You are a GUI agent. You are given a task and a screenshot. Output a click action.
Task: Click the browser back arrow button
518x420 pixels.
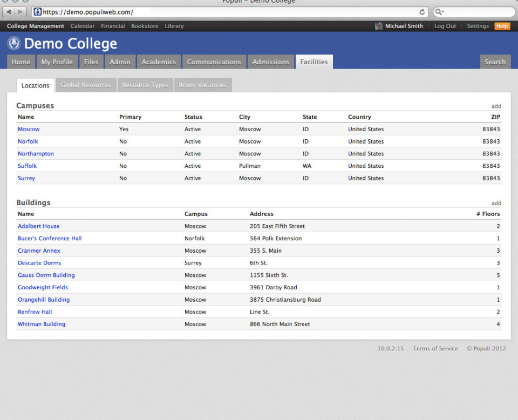[9, 12]
